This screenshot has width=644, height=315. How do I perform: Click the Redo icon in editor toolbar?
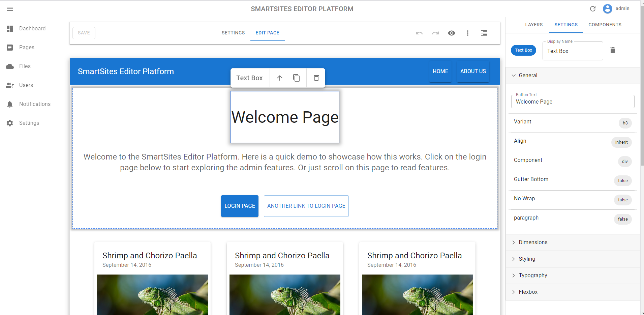point(435,33)
